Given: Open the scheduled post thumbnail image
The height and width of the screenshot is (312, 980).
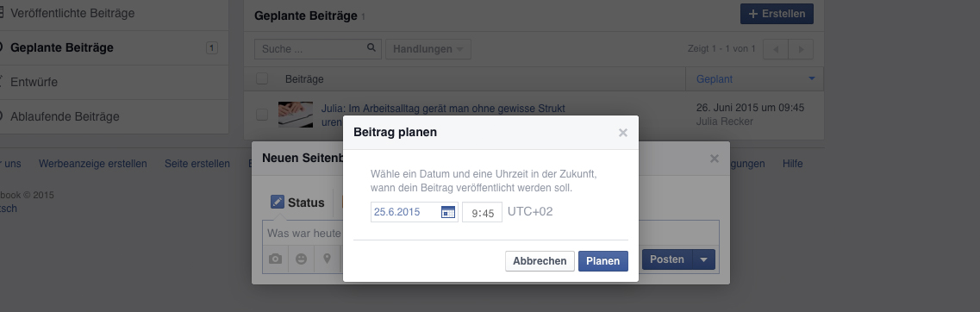Looking at the screenshot, I should pos(296,115).
